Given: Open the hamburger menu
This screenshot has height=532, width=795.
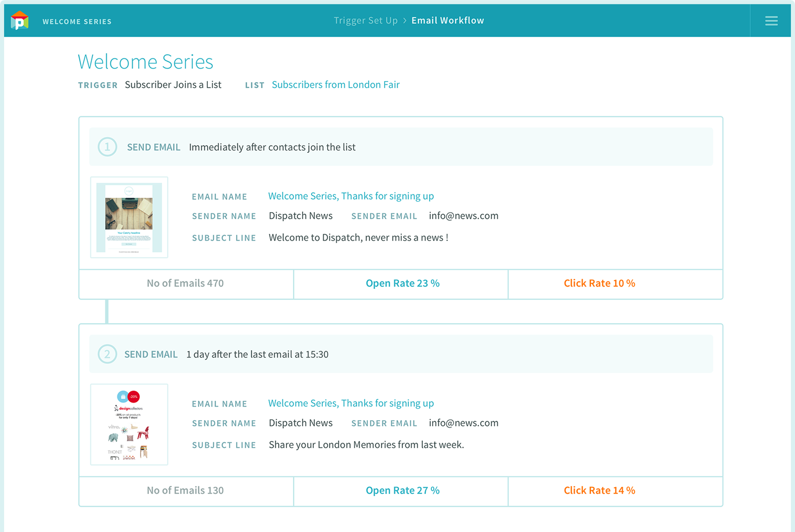Looking at the screenshot, I should click(x=771, y=21).
